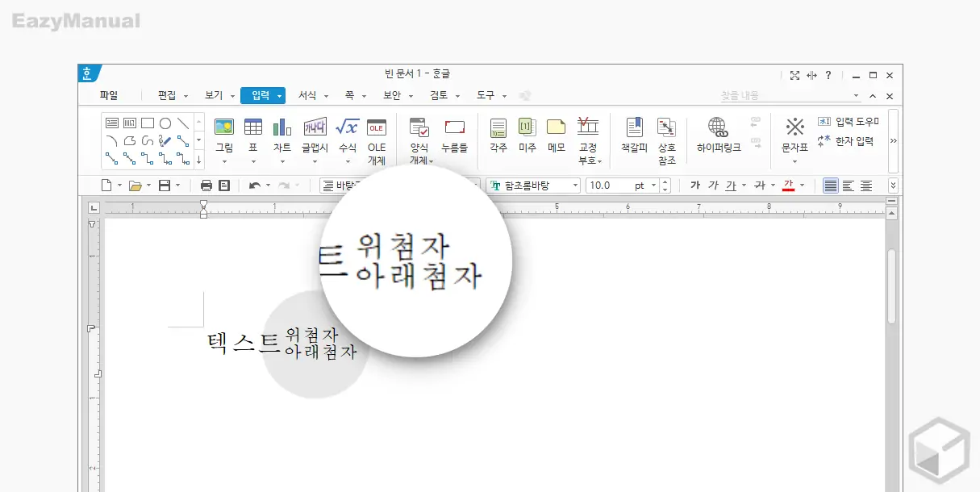This screenshot has width=980, height=492.
Task: Click the 찾을 내용 search field
Action: [x=774, y=94]
